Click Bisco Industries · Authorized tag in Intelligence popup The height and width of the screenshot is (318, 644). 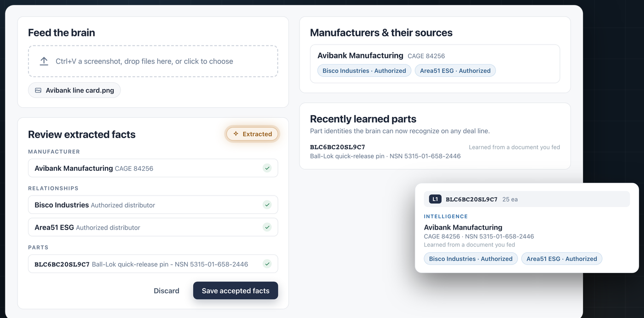(471, 259)
